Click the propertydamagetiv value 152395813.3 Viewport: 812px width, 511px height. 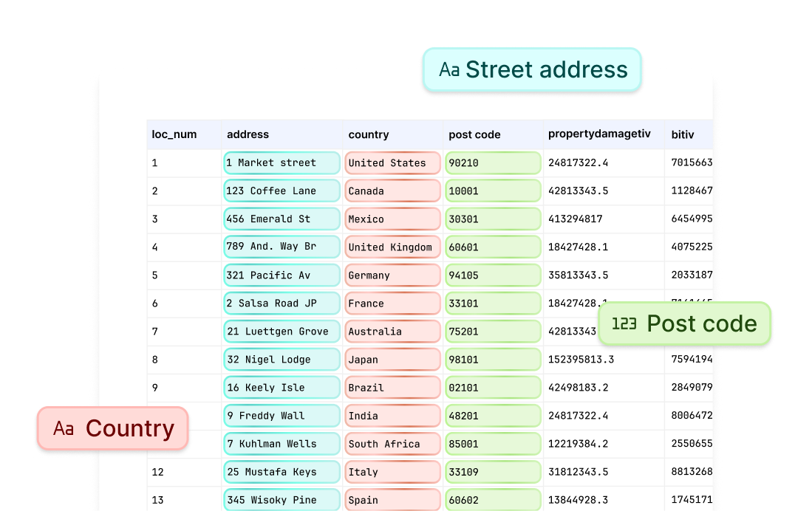click(x=581, y=360)
